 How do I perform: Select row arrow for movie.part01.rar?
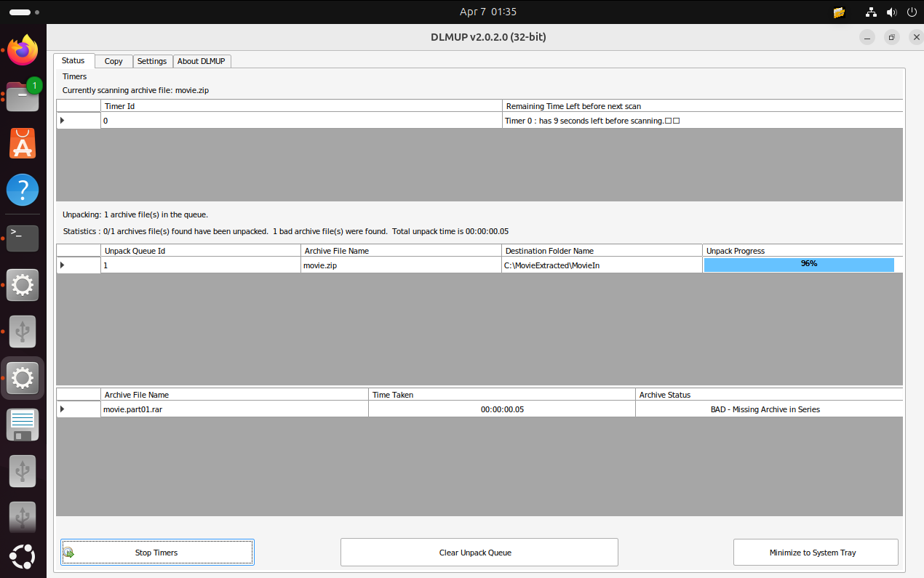[x=63, y=409]
